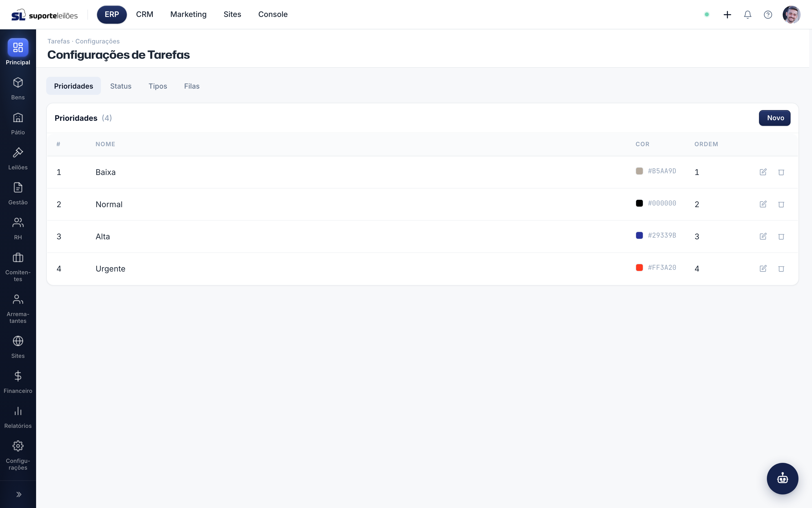Expand the sidebar with double chevron
812x508 pixels.
click(19, 494)
